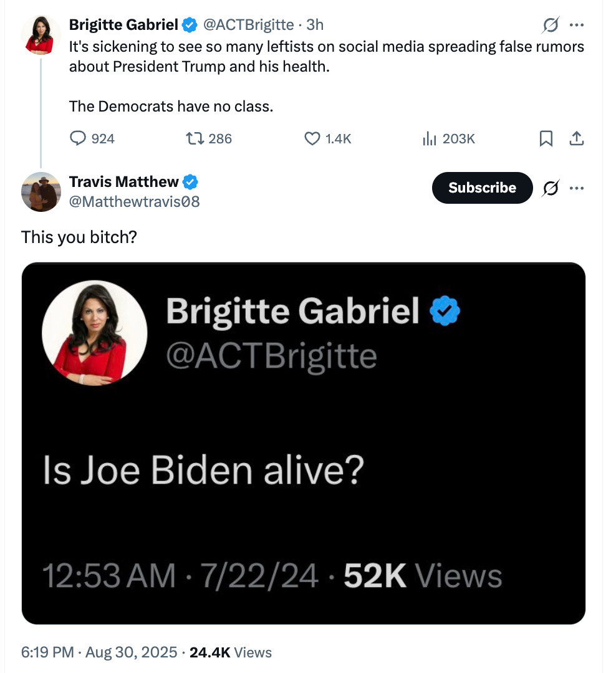Click the share icon on the top post
This screenshot has width=616, height=673.
[577, 138]
